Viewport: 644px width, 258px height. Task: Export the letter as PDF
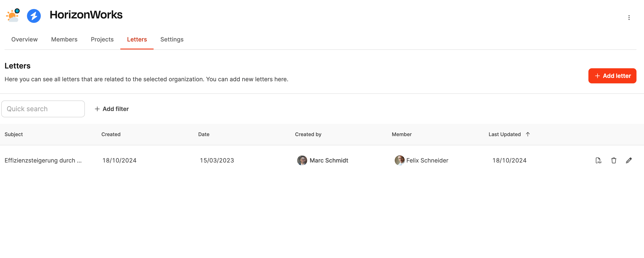[x=598, y=160]
